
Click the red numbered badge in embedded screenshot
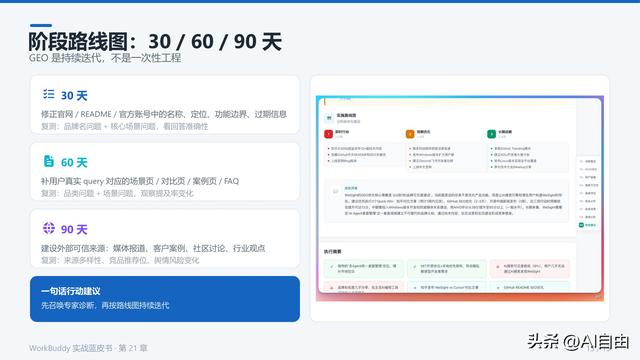coord(329,134)
